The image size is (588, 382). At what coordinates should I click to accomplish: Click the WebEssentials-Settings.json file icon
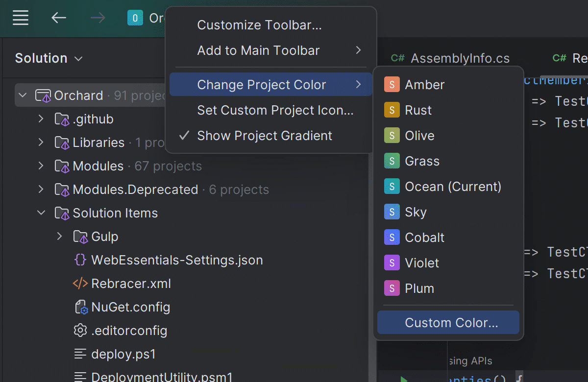pos(80,260)
